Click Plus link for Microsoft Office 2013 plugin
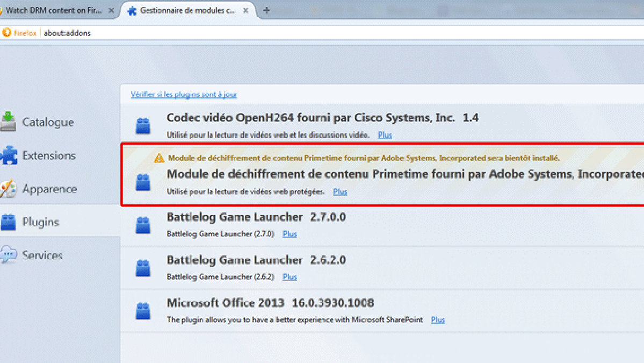This screenshot has width=644, height=363. click(438, 319)
